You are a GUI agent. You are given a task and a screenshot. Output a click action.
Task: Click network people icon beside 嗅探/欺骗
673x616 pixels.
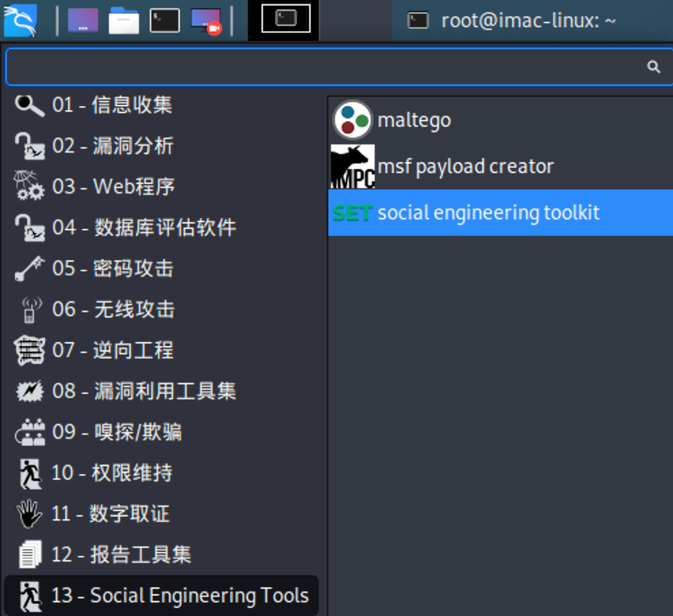(29, 432)
